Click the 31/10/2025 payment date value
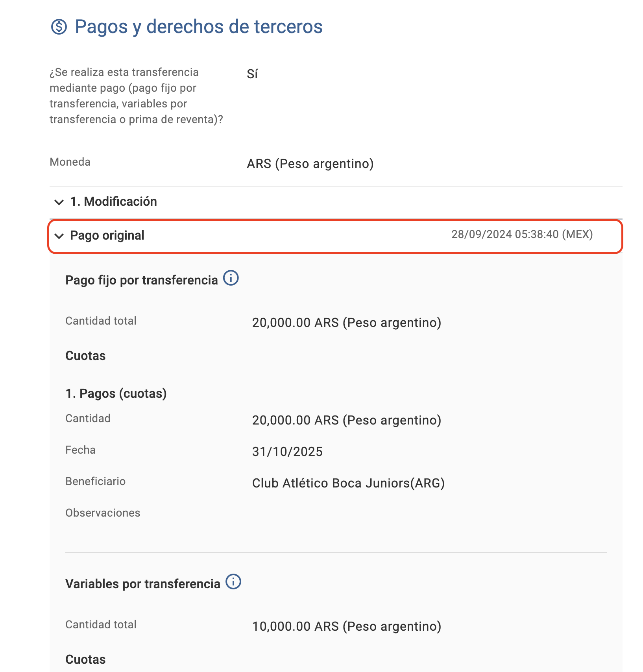Screen dimensions: 643x672 pyautogui.click(x=287, y=452)
